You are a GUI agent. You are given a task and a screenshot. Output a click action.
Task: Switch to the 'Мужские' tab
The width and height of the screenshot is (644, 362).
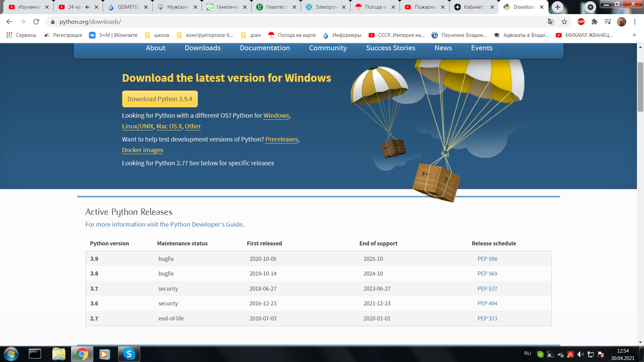pyautogui.click(x=177, y=8)
